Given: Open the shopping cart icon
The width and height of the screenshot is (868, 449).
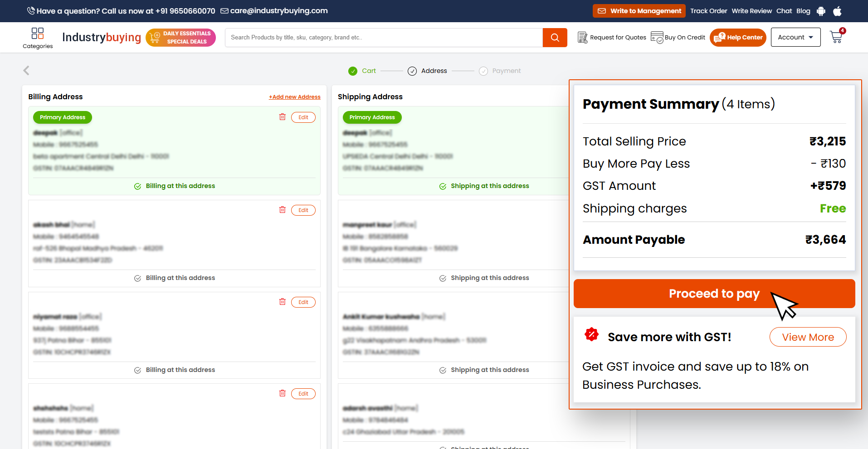Looking at the screenshot, I should [836, 37].
